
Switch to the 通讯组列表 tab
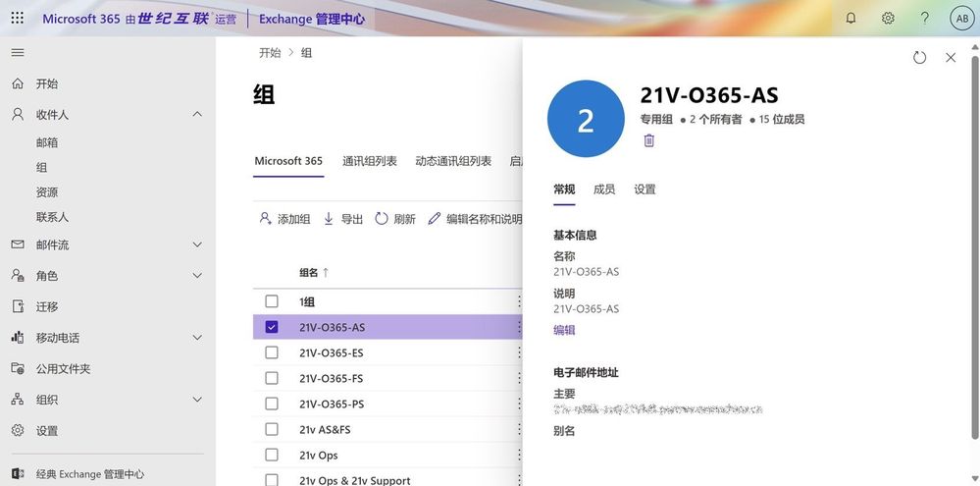(370, 161)
